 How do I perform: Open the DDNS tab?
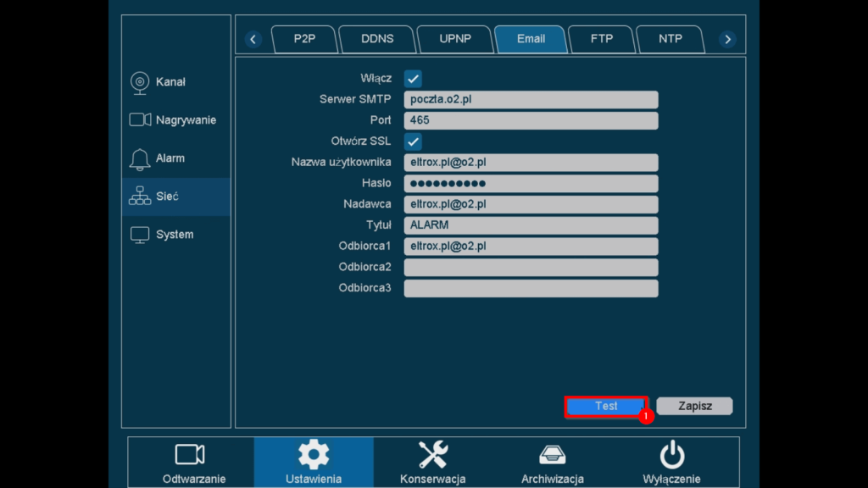coord(376,38)
